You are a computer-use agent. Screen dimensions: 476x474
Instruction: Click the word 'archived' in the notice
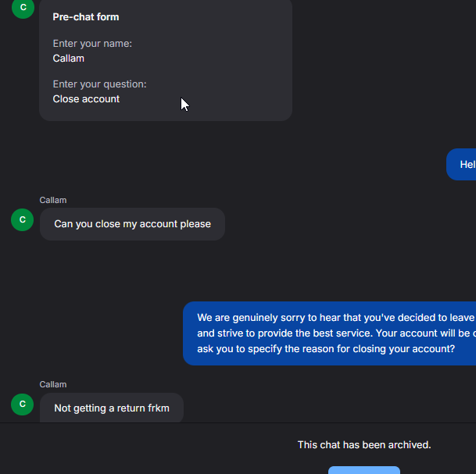[x=407, y=445]
